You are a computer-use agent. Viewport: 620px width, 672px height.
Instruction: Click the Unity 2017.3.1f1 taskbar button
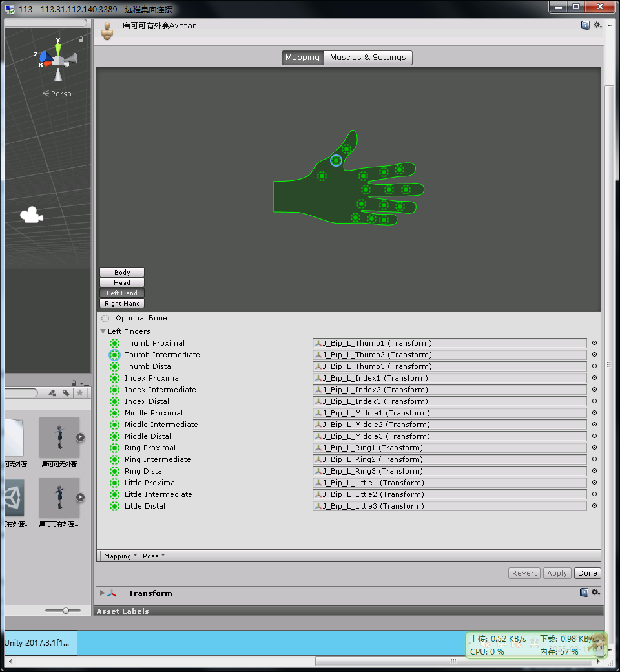point(41,642)
